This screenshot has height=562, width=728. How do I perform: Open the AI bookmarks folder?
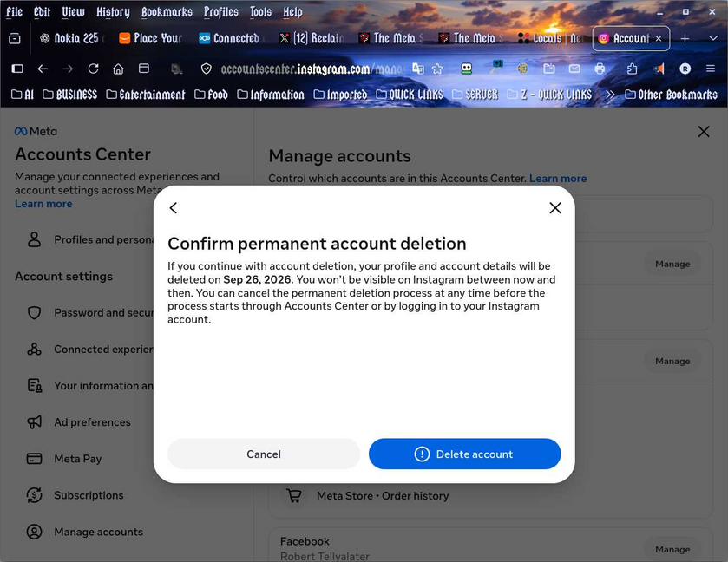(23, 95)
